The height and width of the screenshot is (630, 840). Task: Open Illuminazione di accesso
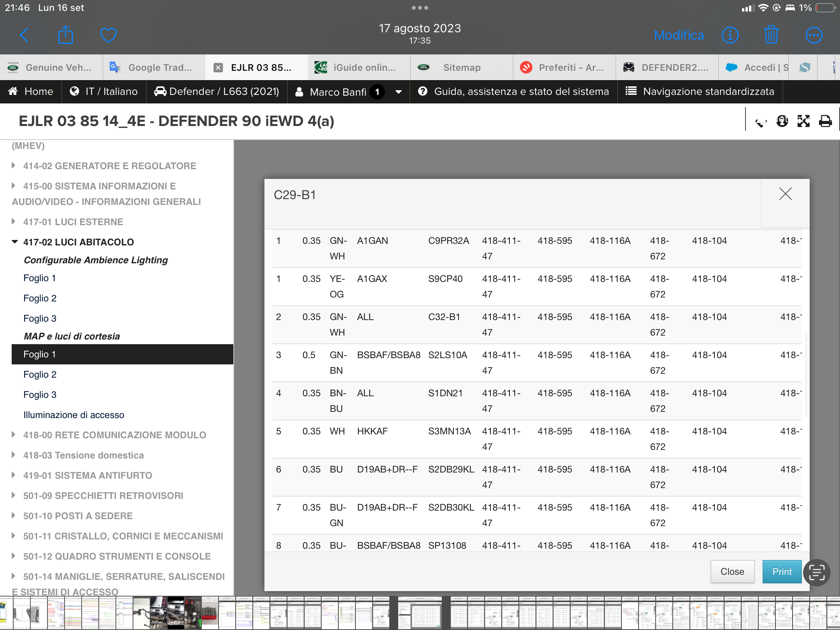[74, 415]
